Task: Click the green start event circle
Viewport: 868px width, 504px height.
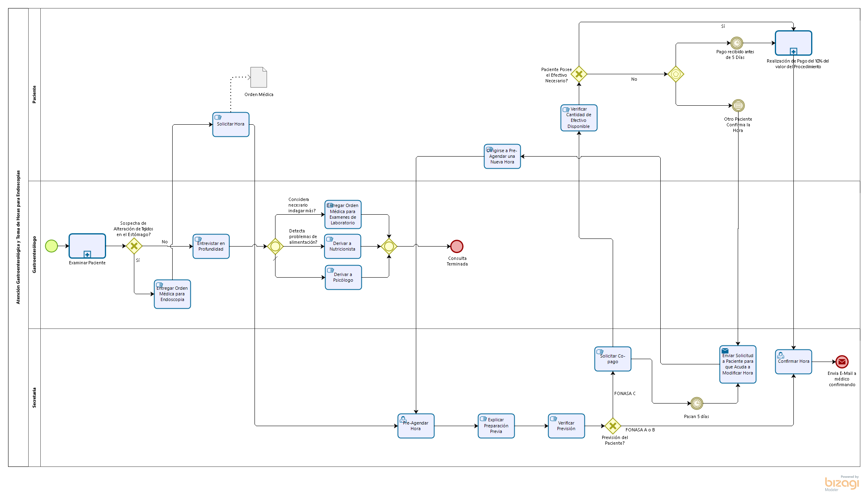Action: [x=51, y=246]
